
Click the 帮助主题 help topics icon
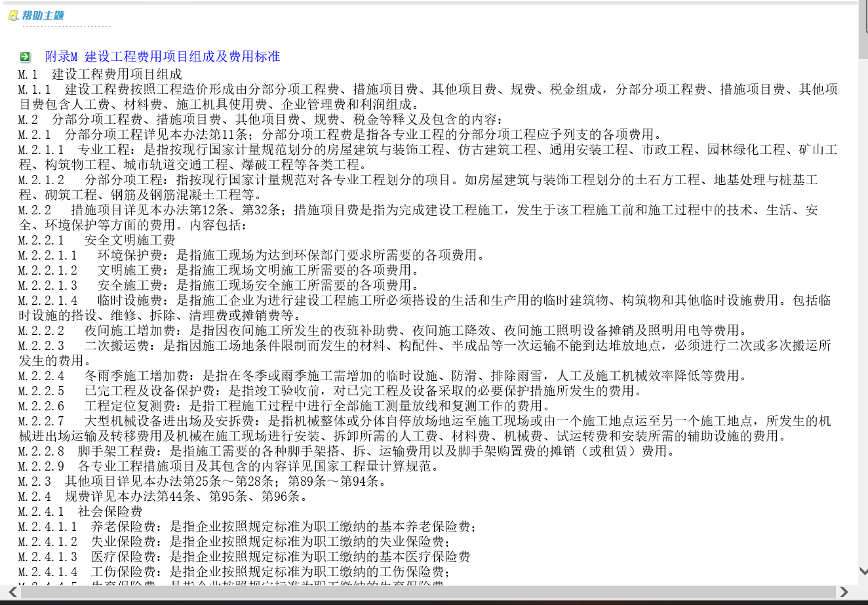pos(13,16)
